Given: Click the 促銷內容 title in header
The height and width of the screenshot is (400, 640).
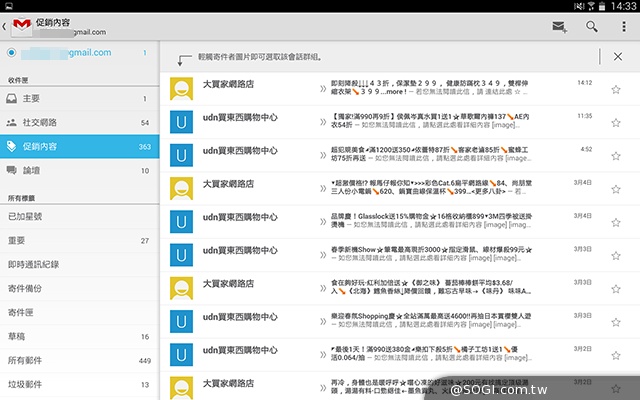Looking at the screenshot, I should [53, 22].
